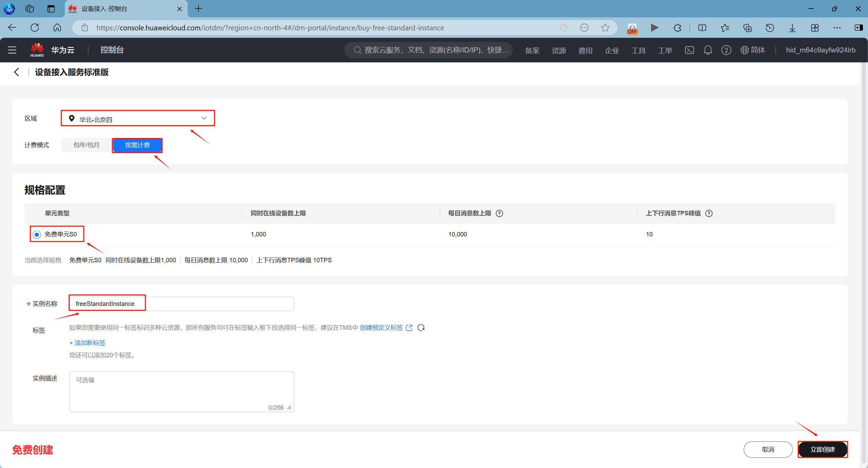Image resolution: width=868 pixels, height=468 pixels.
Task: Open the hamburger navigation menu
Action: pyautogui.click(x=12, y=50)
